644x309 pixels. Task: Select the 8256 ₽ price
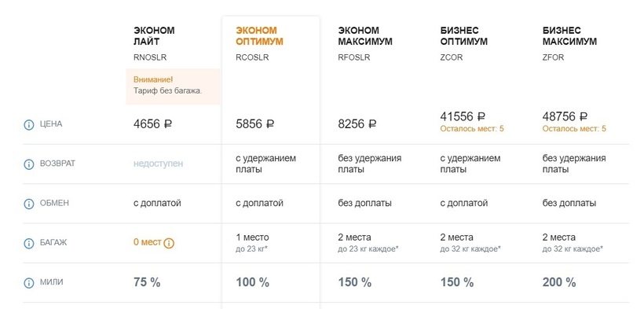click(357, 124)
